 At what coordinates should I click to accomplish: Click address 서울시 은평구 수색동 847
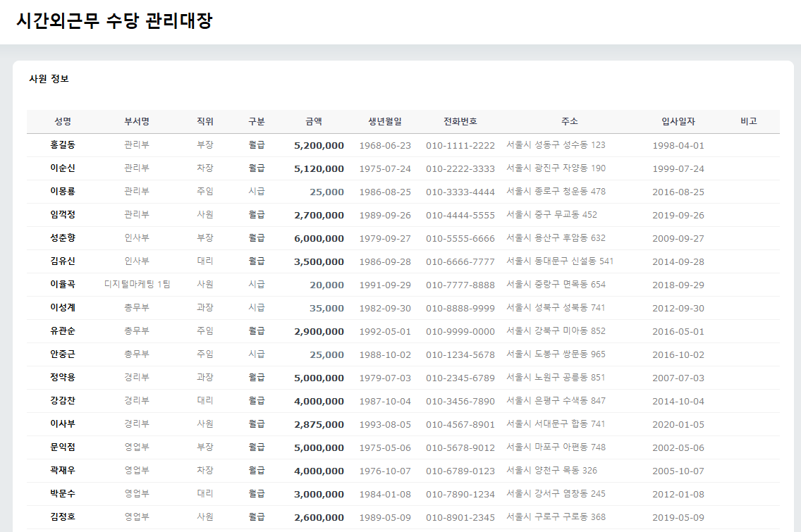pos(556,400)
